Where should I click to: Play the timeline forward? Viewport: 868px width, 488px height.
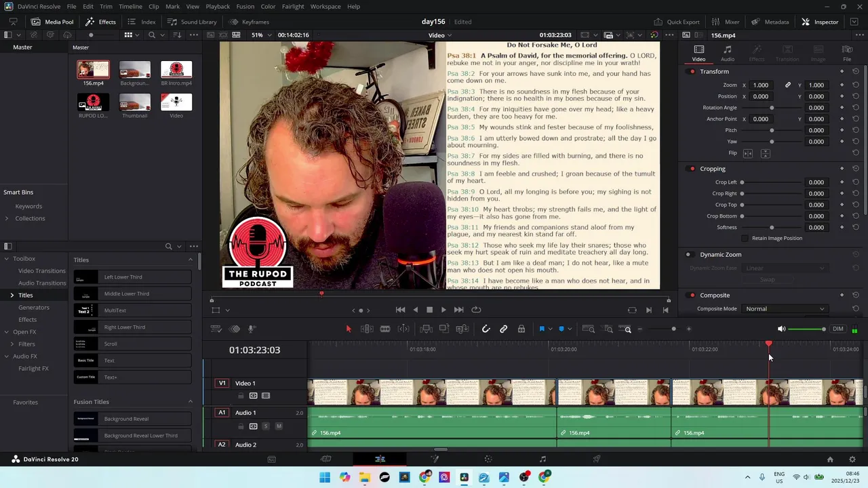(x=443, y=310)
